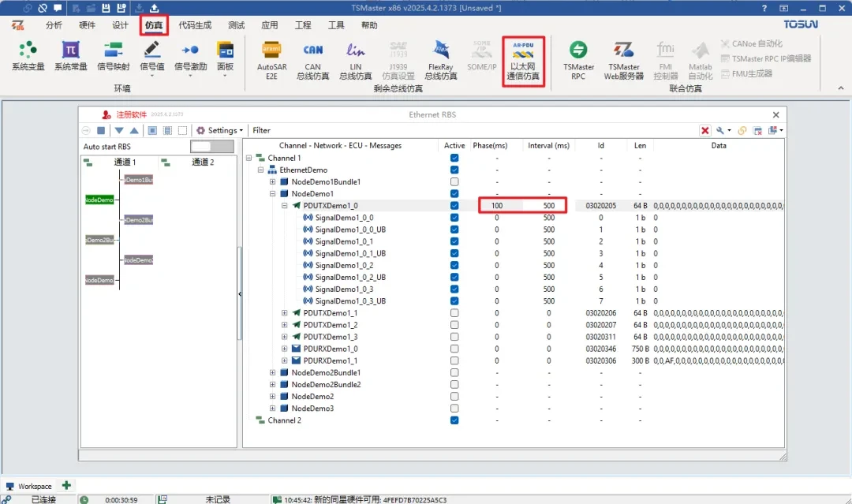Launch FlexRay 总线仿真
The height and width of the screenshot is (504, 852).
tap(440, 59)
